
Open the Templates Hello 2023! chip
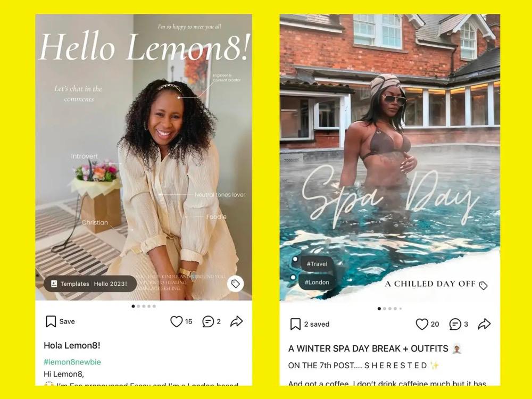(90, 284)
